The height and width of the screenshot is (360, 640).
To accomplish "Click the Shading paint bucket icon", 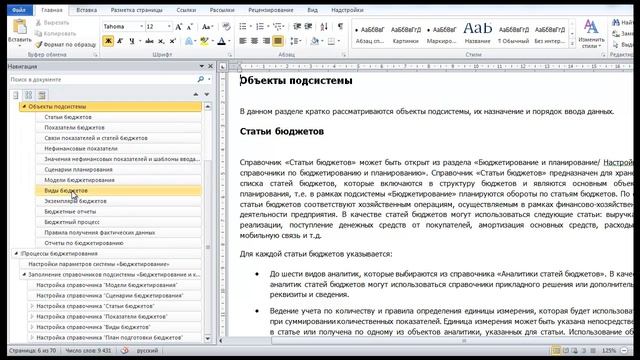I will point(314,41).
